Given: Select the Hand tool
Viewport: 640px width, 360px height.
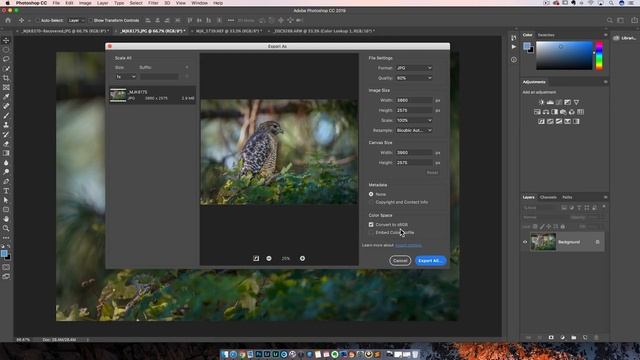Looking at the screenshot, I should (x=6, y=219).
